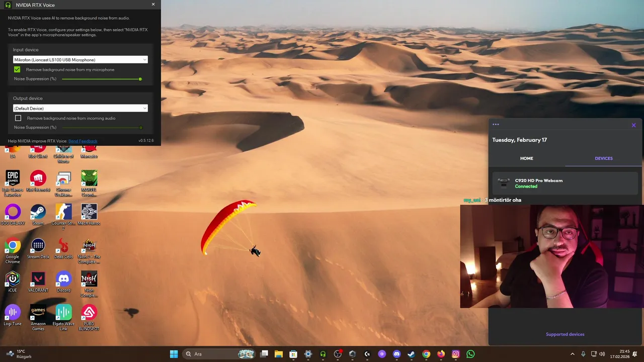The height and width of the screenshot is (362, 644).
Task: Open the Dead Cells desktop icon
Action: coord(63,248)
